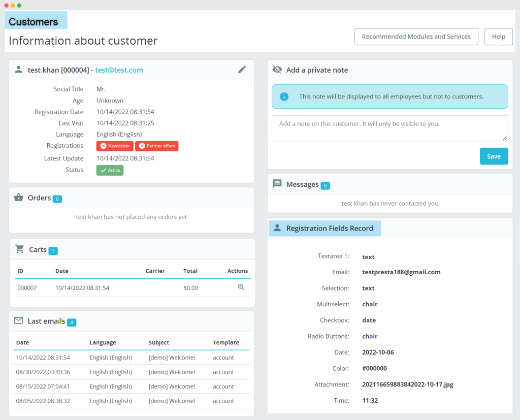This screenshot has width=520, height=420.
Task: Open the test@test.com email link
Action: point(119,70)
